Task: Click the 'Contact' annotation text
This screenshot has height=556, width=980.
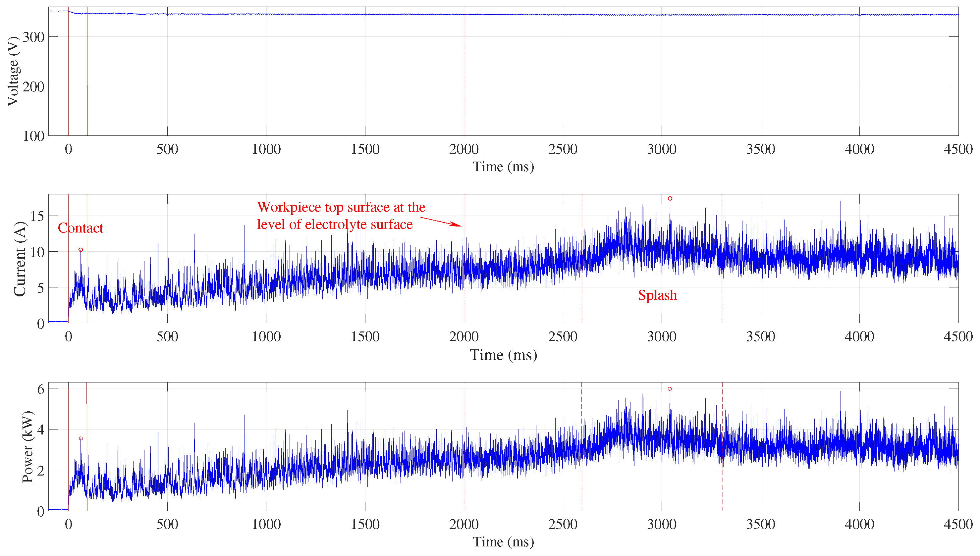Action: coord(80,228)
